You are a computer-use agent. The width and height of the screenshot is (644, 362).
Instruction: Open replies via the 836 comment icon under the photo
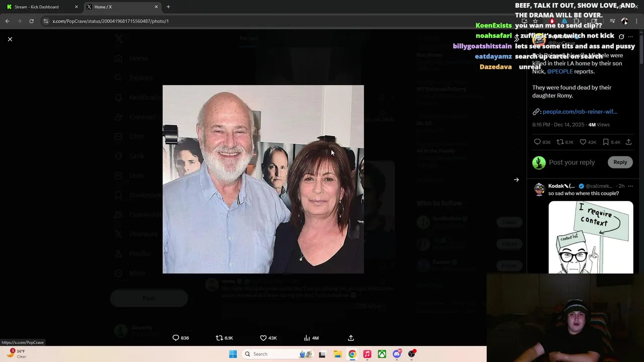[181, 338]
